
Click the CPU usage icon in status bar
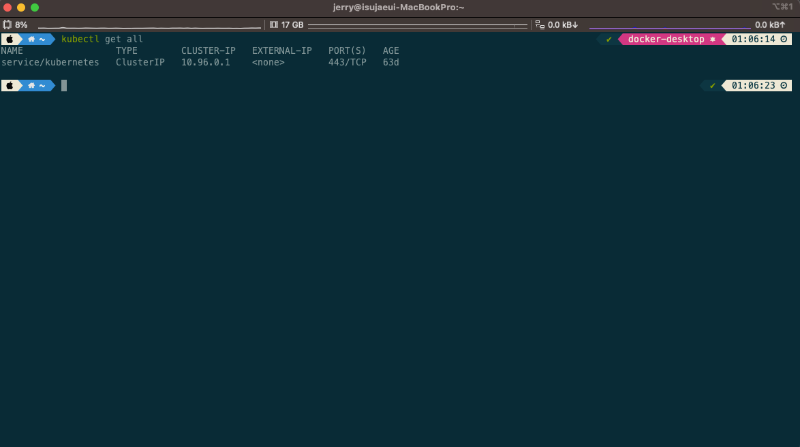coord(7,24)
